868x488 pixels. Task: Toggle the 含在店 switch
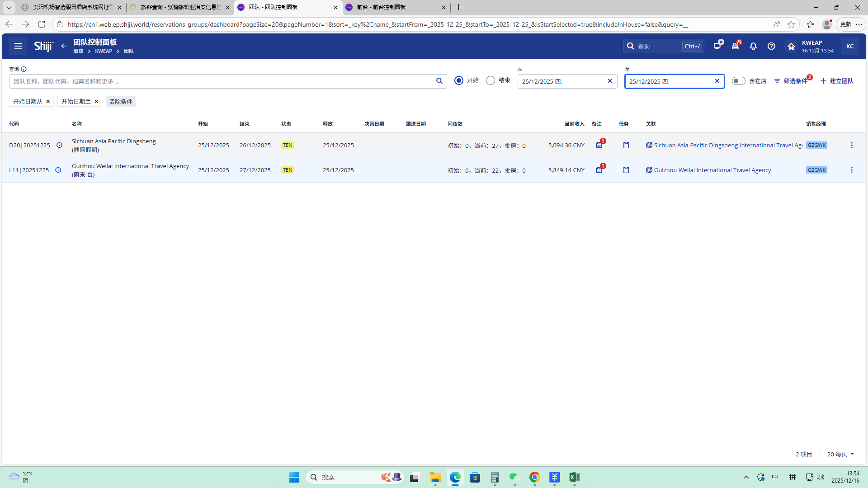(x=738, y=81)
